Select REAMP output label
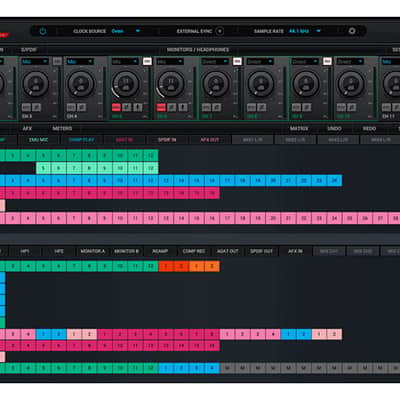This screenshot has width=400, height=400. (160, 251)
